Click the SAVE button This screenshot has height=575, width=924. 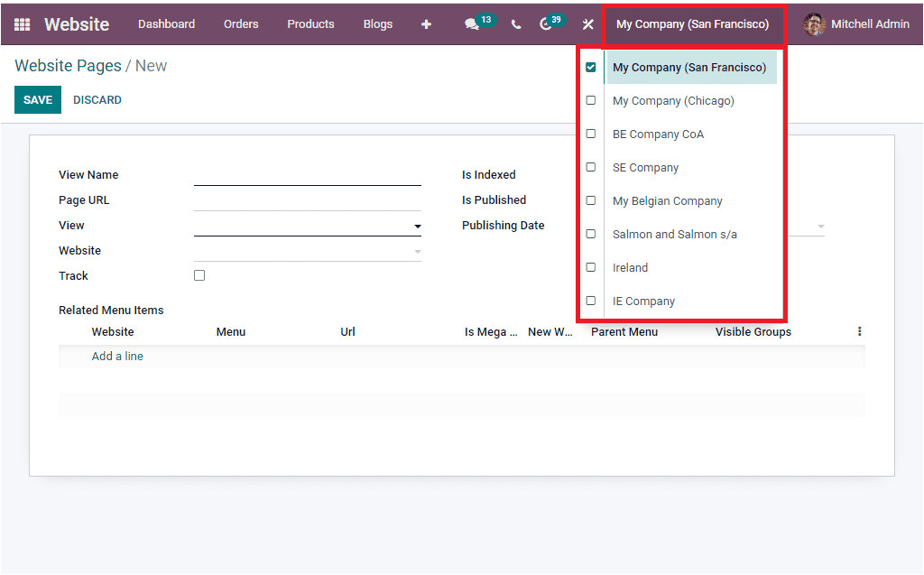[37, 99]
